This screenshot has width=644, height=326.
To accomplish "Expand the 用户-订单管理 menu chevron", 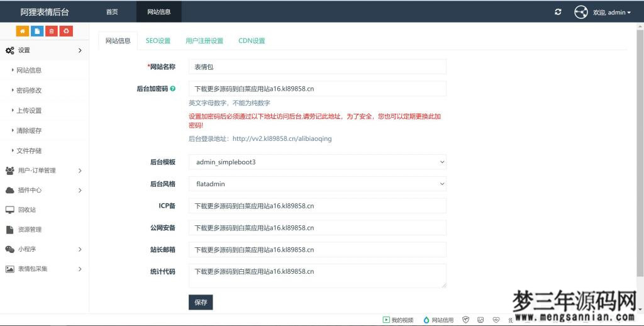I will [80, 170].
